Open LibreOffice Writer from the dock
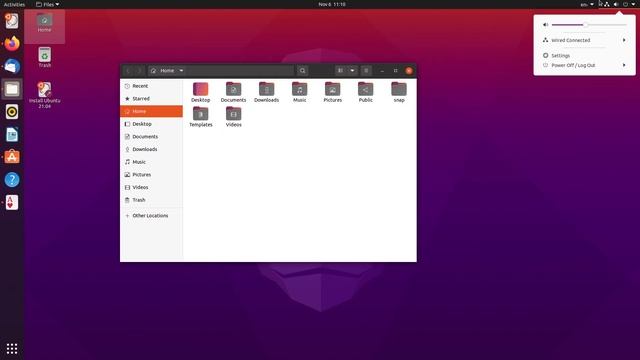 point(12,134)
